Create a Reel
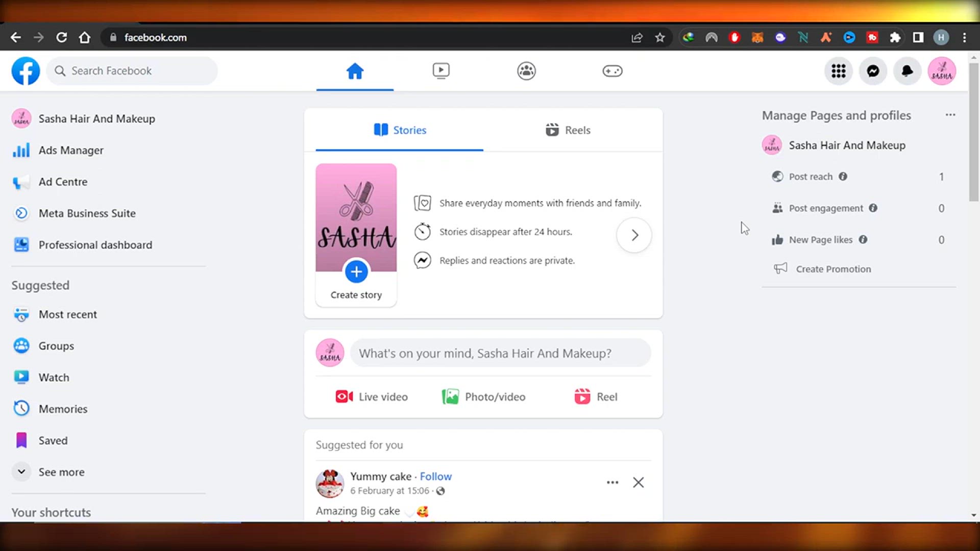The width and height of the screenshot is (980, 551). 596,397
